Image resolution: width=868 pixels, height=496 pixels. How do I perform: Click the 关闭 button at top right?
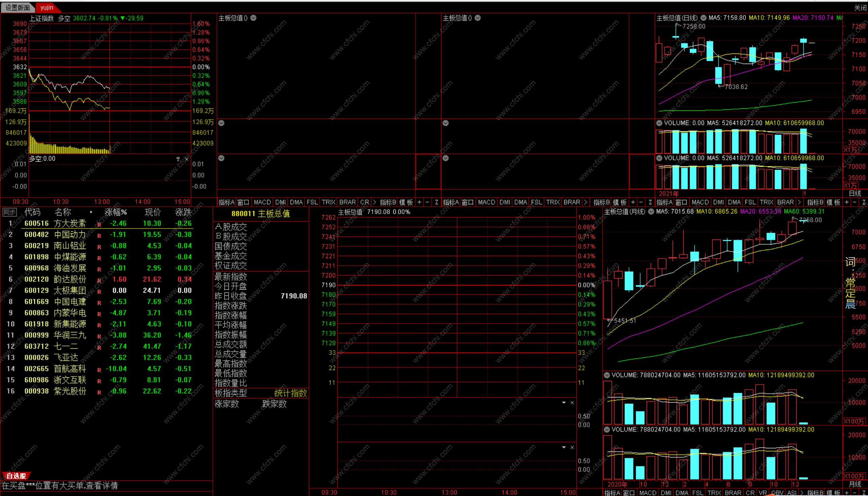coord(860,7)
